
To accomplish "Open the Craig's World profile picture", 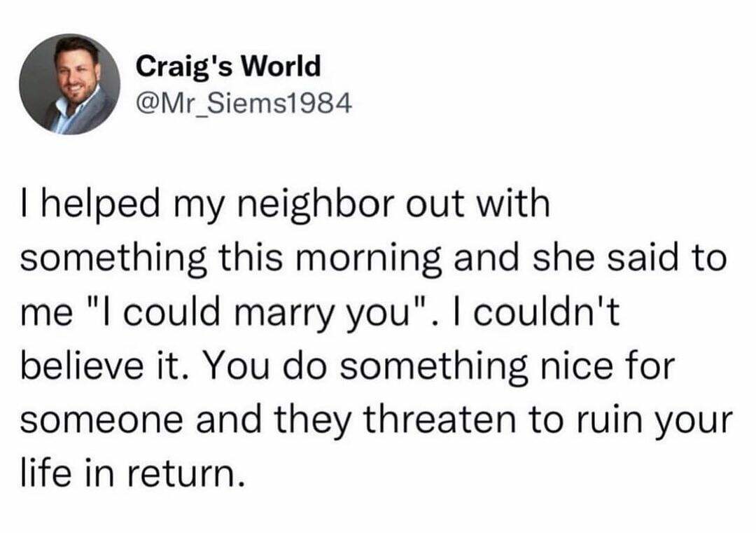I will click(x=69, y=84).
